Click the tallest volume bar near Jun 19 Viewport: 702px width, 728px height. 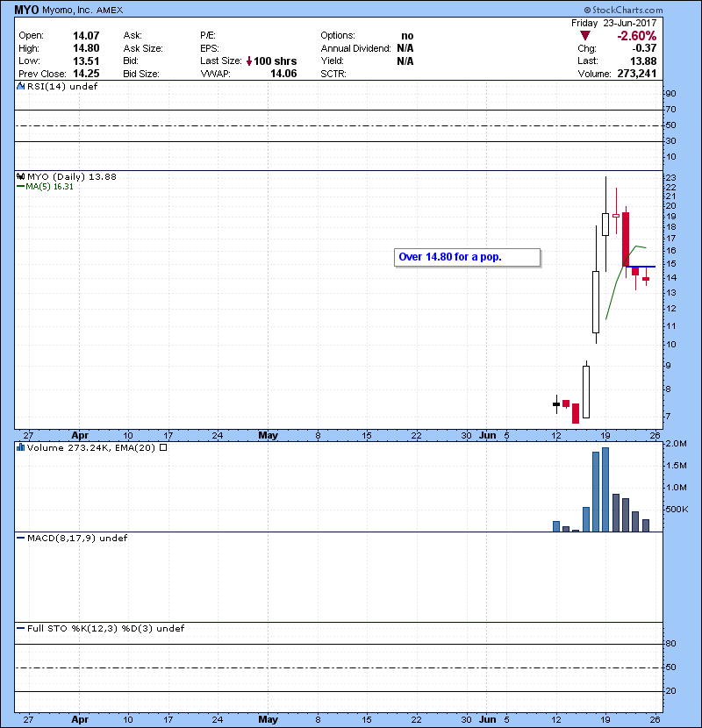(x=605, y=489)
